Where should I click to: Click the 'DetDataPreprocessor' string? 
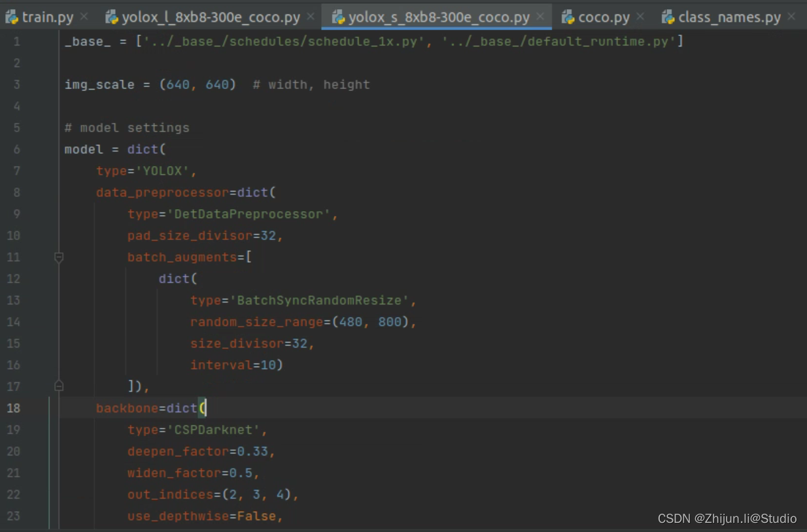249,214
